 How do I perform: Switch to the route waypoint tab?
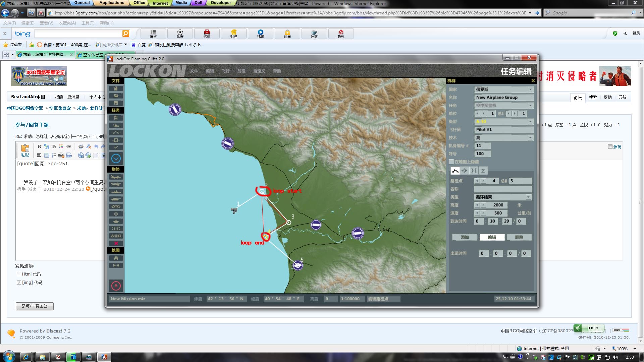tap(455, 171)
